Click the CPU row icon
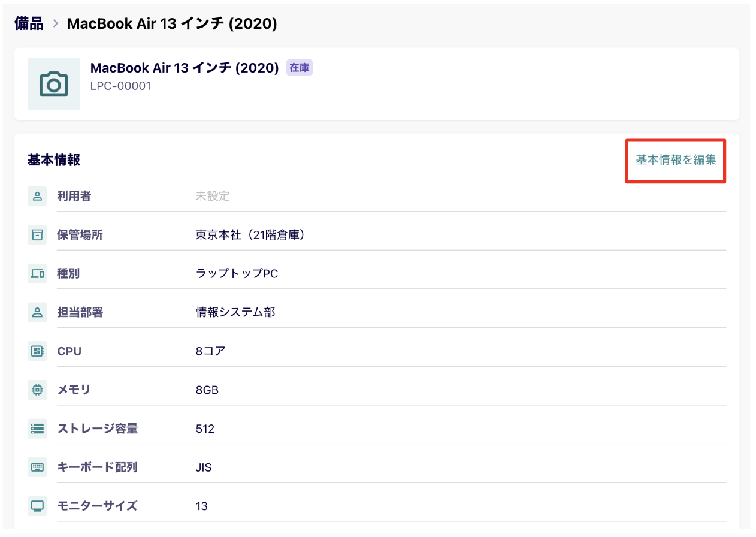 click(x=37, y=351)
